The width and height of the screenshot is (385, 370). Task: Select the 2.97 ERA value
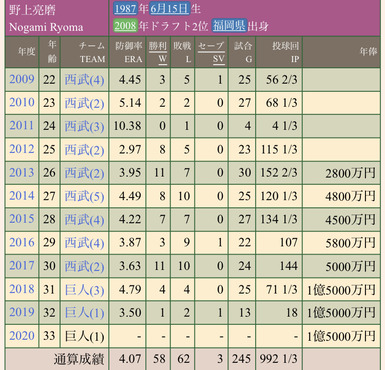(x=130, y=149)
